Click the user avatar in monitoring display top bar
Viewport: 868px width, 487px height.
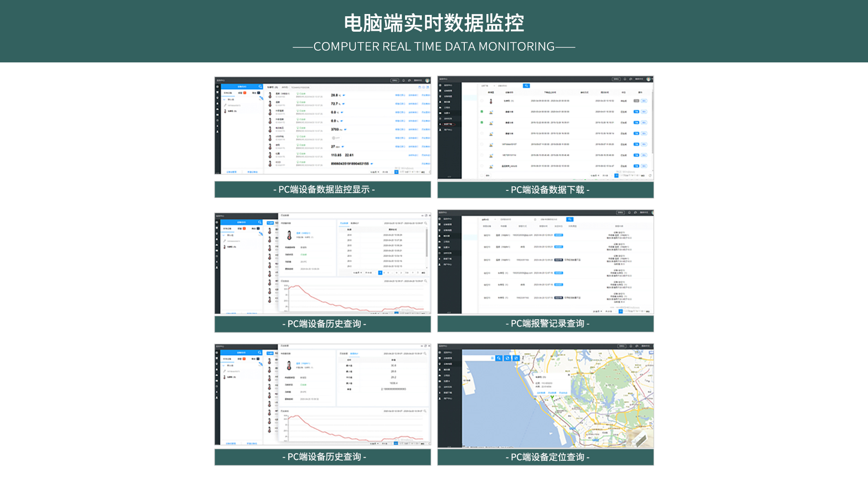(x=427, y=80)
